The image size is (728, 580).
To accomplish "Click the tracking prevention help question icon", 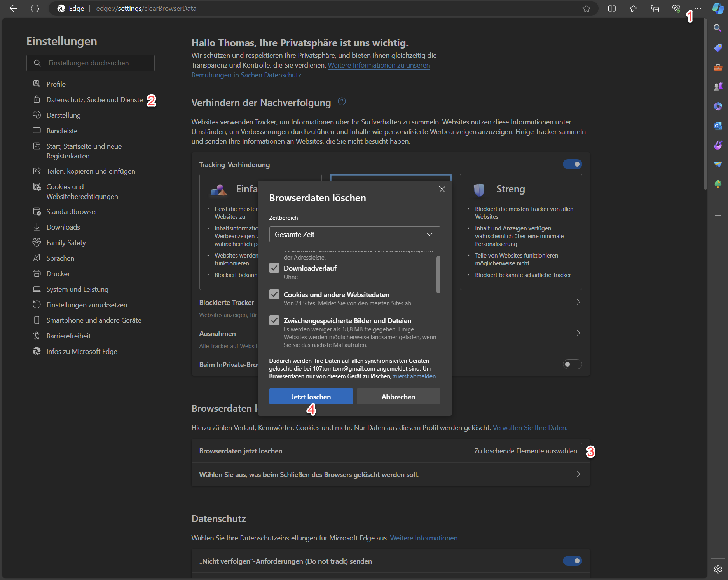I will 342,101.
